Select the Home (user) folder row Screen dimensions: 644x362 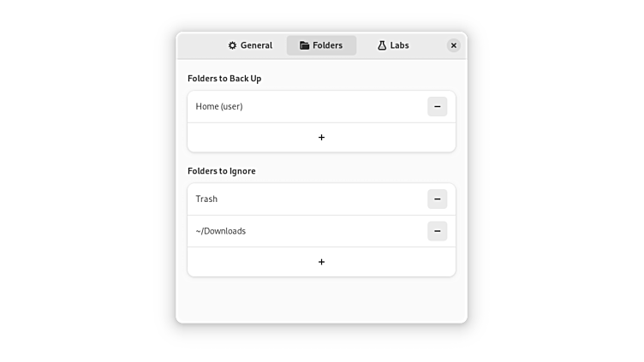pyautogui.click(x=291, y=107)
